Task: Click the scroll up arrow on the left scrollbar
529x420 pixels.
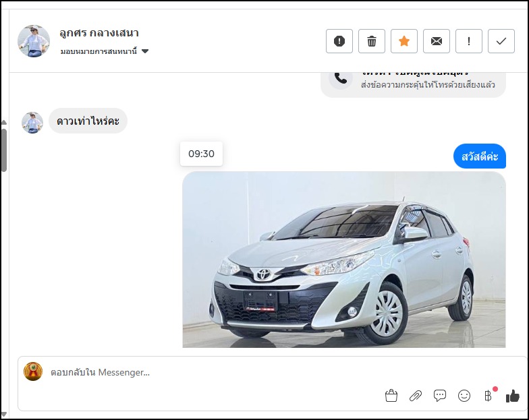Action: 4,123
